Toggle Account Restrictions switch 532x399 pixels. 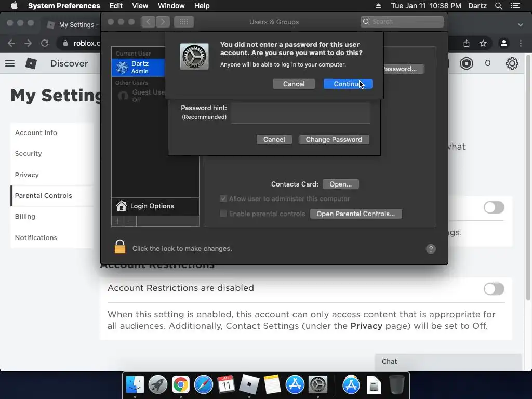click(494, 289)
